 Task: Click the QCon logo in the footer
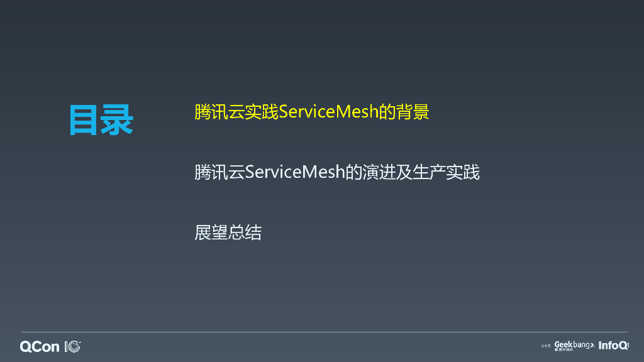[40, 347]
